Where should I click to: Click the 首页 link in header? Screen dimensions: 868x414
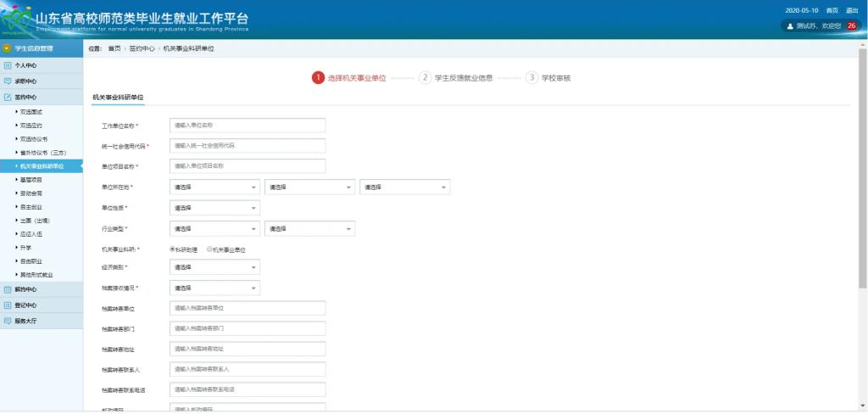[832, 10]
